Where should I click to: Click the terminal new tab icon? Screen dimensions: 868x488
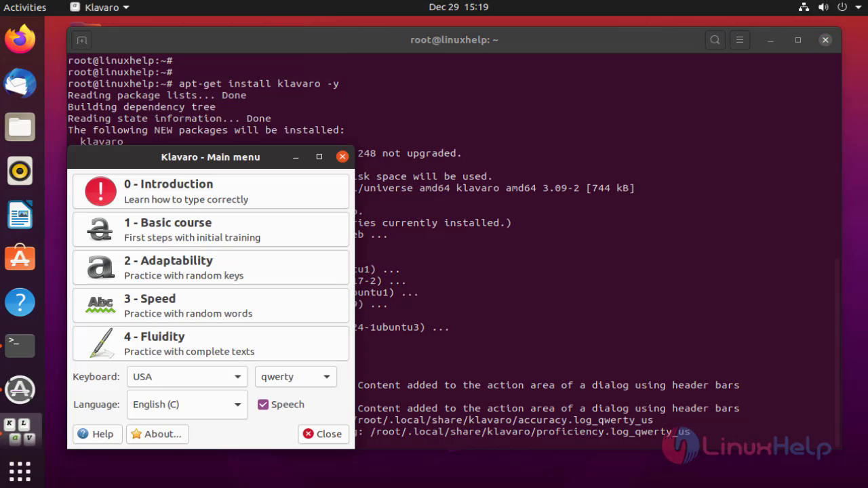tap(81, 40)
